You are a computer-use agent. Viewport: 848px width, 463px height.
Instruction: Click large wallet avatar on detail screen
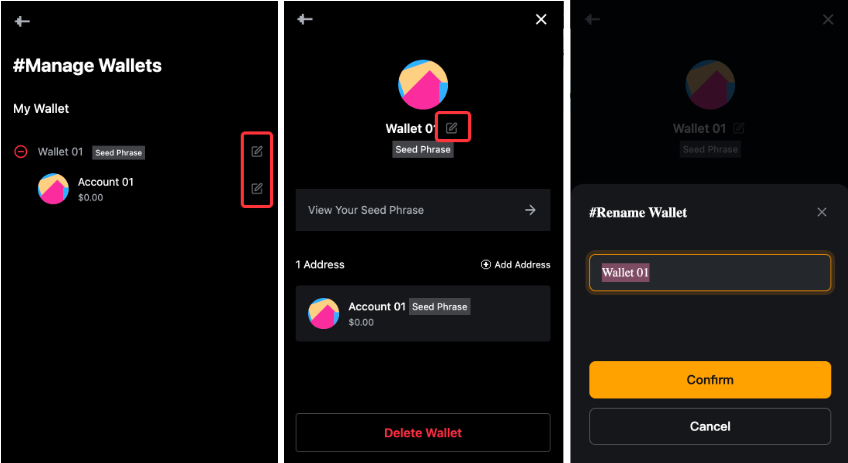[423, 84]
